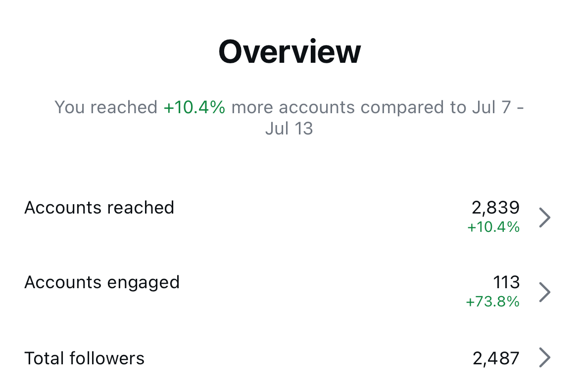Click the word 'Total' in Total followers

[x=45, y=358]
